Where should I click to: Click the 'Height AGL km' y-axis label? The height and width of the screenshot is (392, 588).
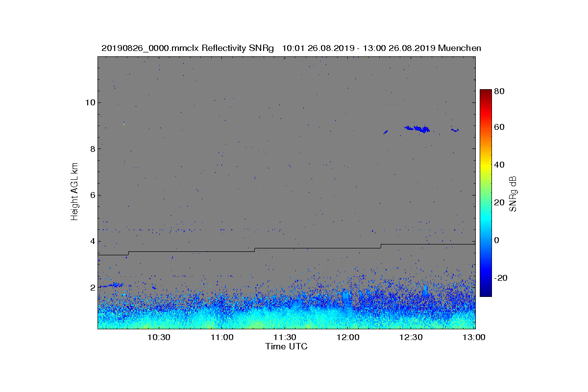tap(74, 192)
